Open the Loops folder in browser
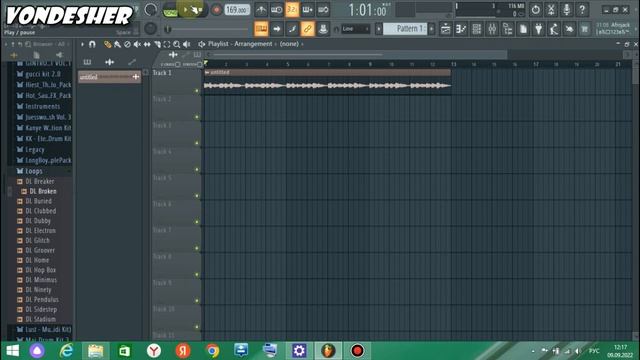Viewport: 640px width, 360px height. 34,171
